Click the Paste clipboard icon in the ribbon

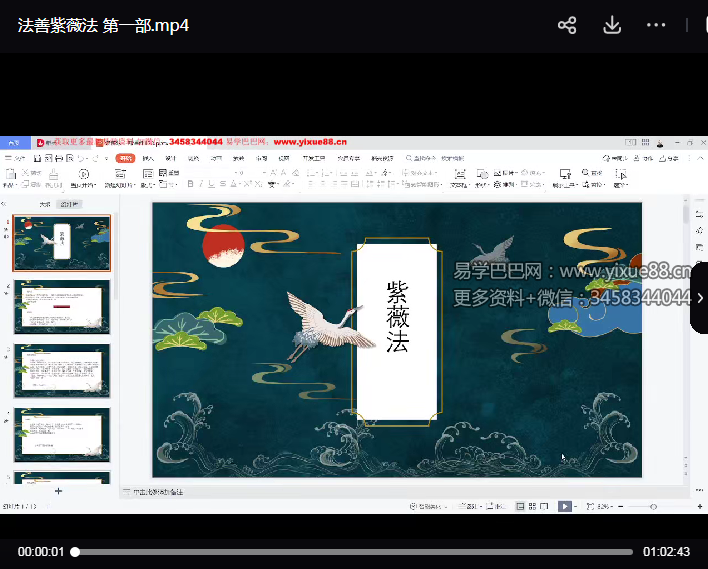pos(10,174)
